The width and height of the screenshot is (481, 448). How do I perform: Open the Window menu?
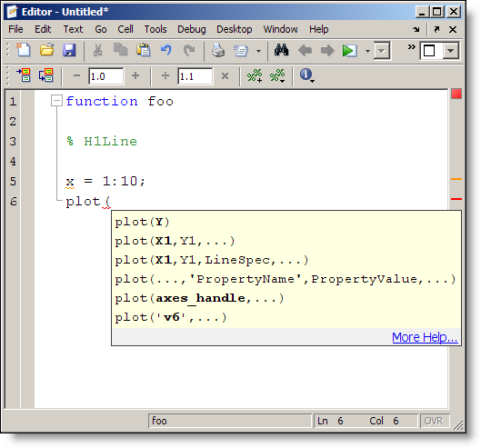(x=280, y=29)
